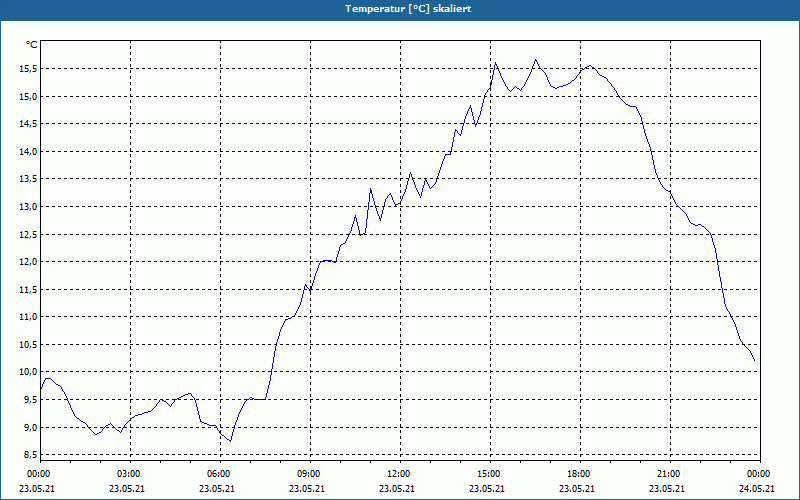This screenshot has height=500, width=800.
Task: Click the 15:00 time label
Action: click(490, 474)
